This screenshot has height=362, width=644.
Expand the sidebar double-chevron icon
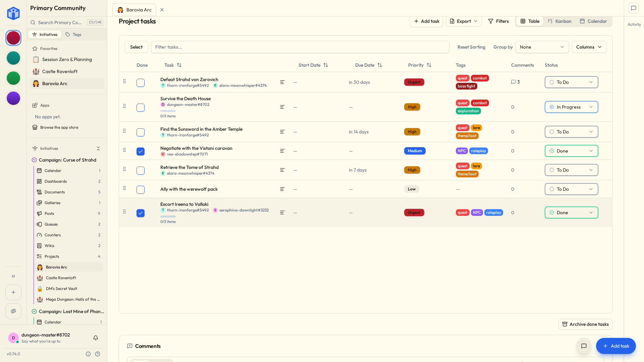tap(13, 276)
